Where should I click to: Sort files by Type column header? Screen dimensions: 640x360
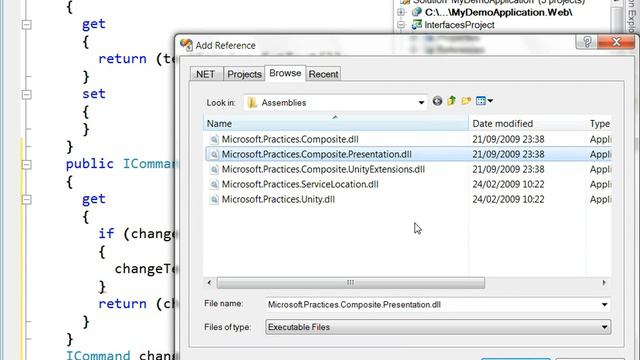(x=599, y=123)
